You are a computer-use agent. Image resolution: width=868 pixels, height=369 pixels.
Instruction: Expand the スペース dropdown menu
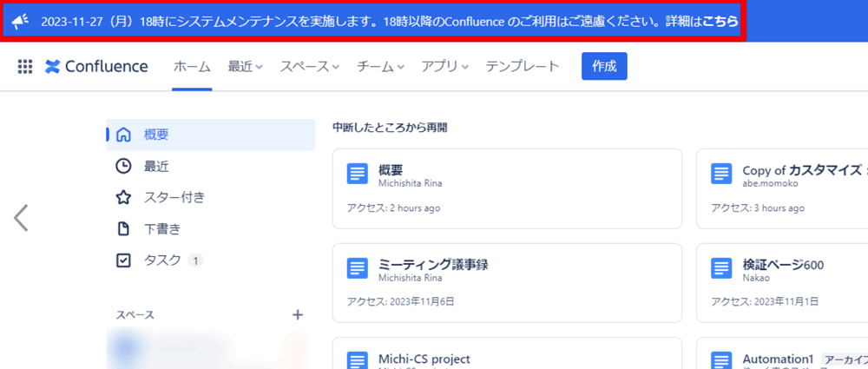pyautogui.click(x=310, y=67)
